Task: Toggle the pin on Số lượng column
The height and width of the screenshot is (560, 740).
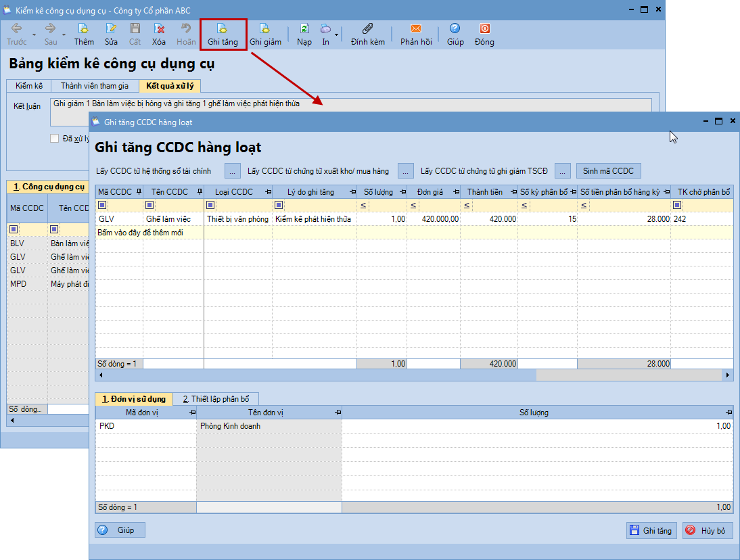Action: coord(402,192)
